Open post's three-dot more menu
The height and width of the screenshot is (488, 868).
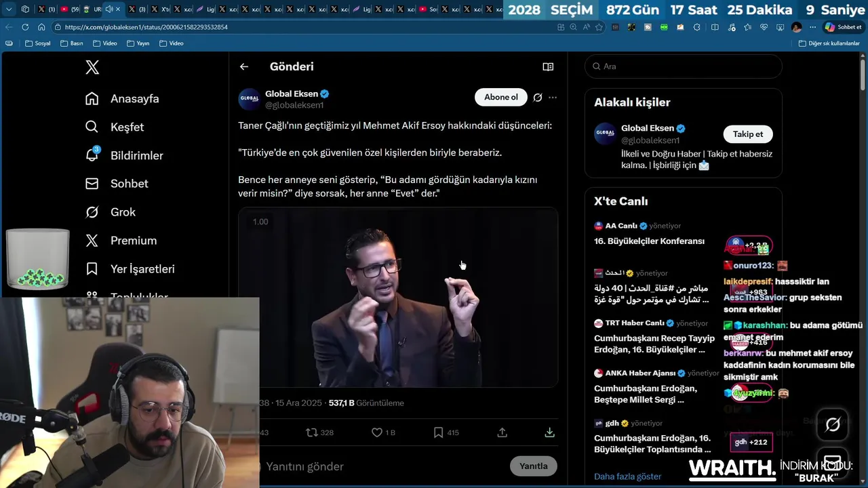553,98
